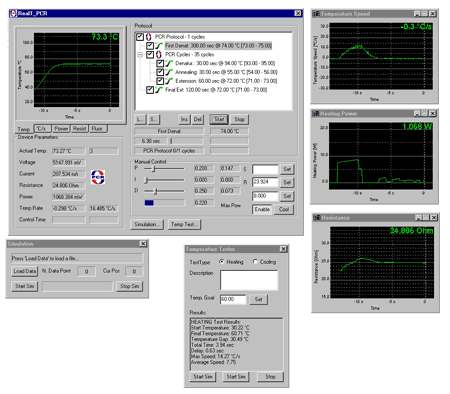The height and width of the screenshot is (394, 450).
Task: Click Set next to the S field
Action: [287, 169]
